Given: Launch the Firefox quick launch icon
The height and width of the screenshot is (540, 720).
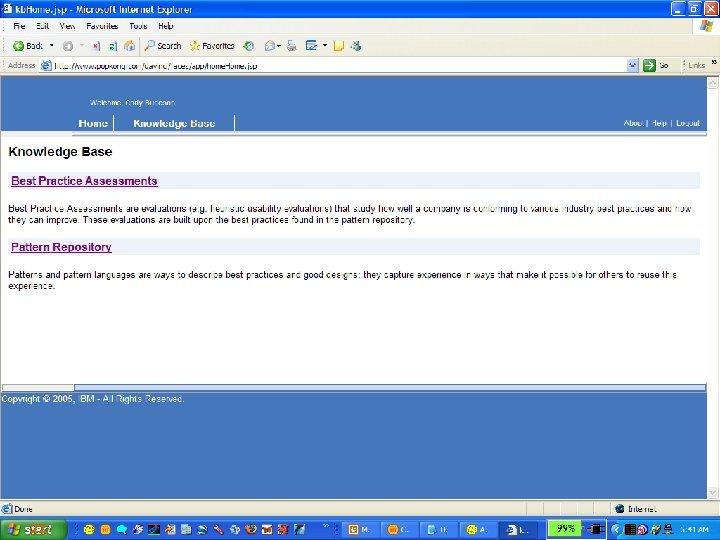Looking at the screenshot, I should tap(251, 529).
